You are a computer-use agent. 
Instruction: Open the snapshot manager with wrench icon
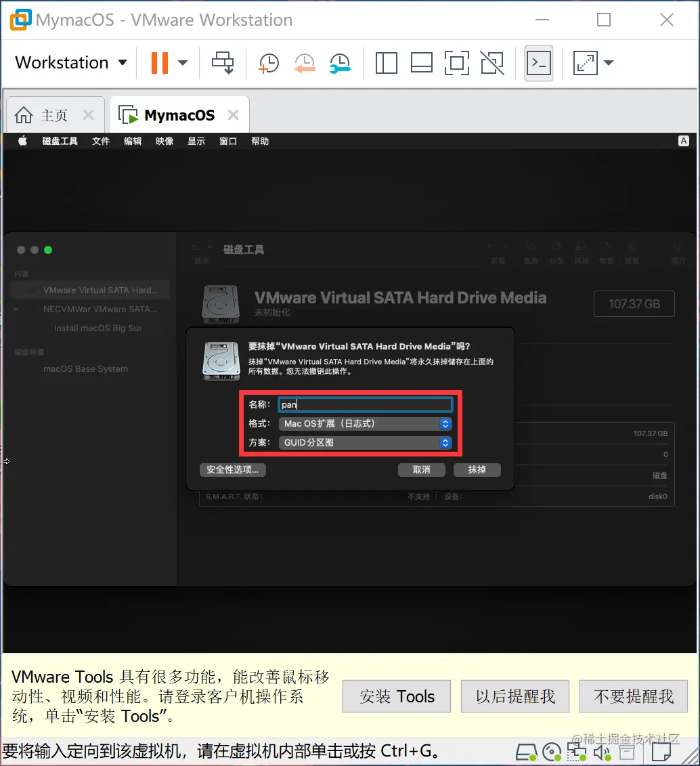click(x=340, y=63)
